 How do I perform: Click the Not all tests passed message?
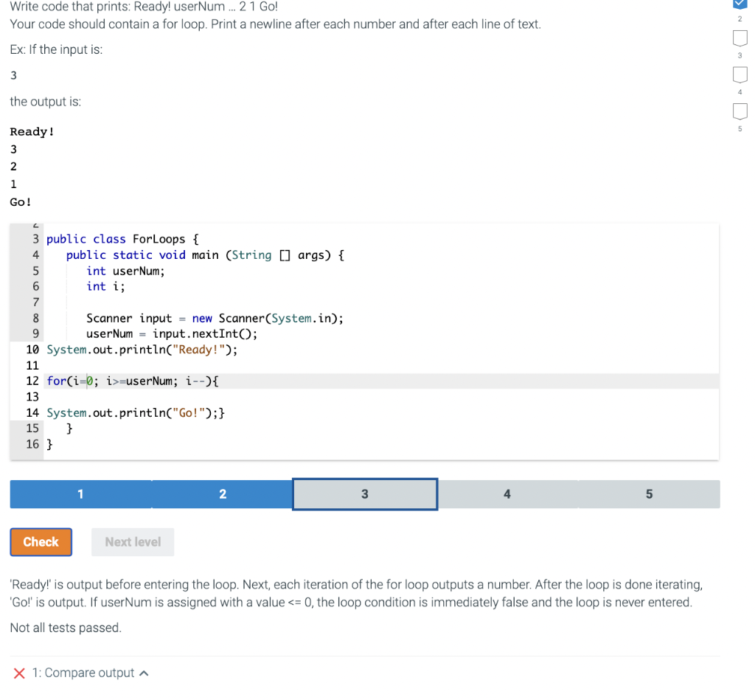pos(57,628)
